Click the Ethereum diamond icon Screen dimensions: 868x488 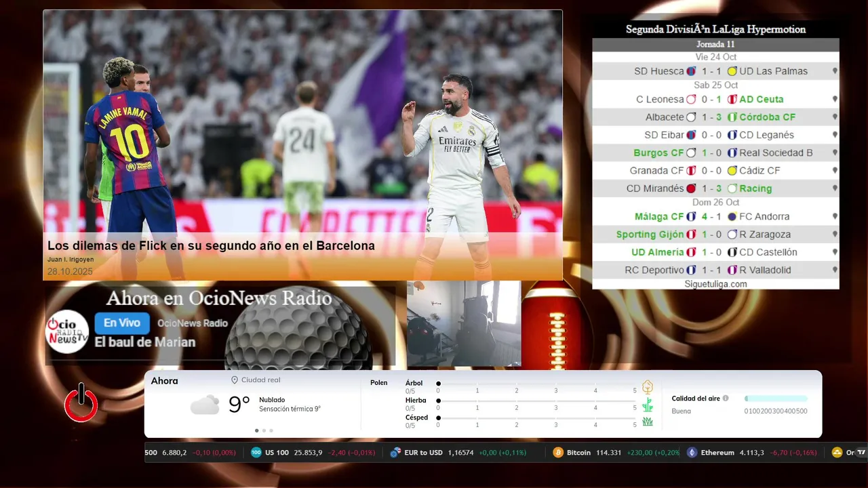point(692,453)
